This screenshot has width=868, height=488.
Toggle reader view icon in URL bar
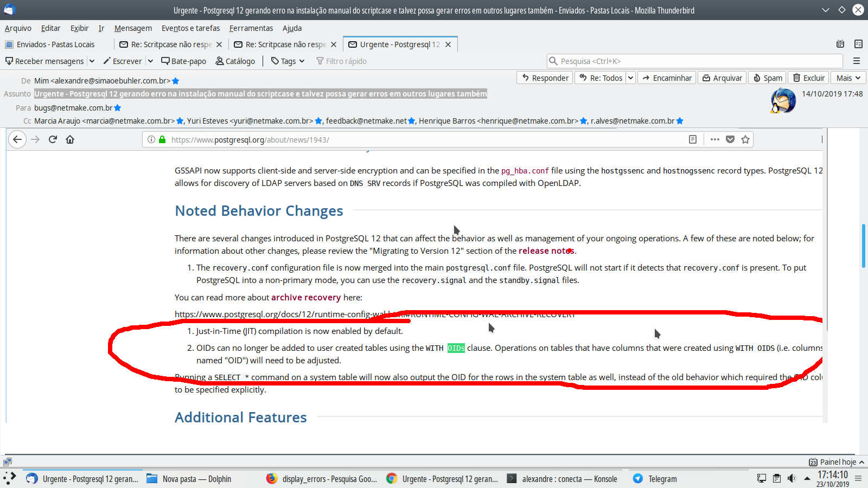[693, 139]
